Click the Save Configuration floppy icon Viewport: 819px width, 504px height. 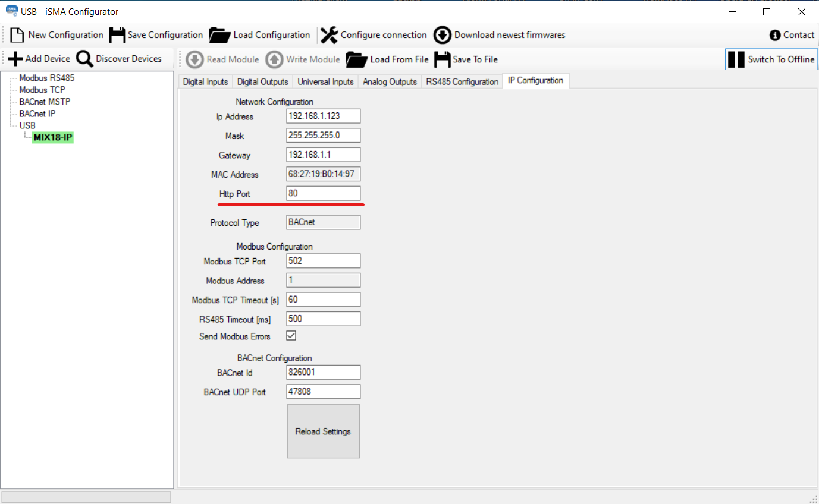pyautogui.click(x=117, y=35)
